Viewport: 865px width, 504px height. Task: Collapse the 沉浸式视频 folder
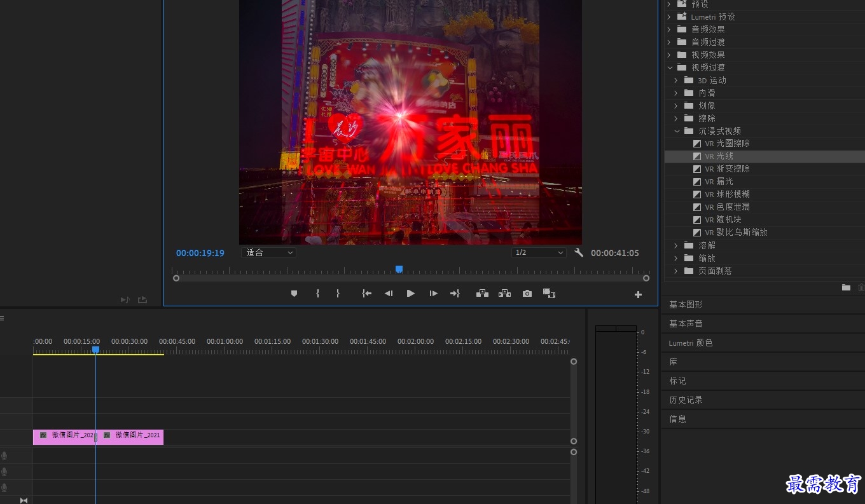[676, 131]
